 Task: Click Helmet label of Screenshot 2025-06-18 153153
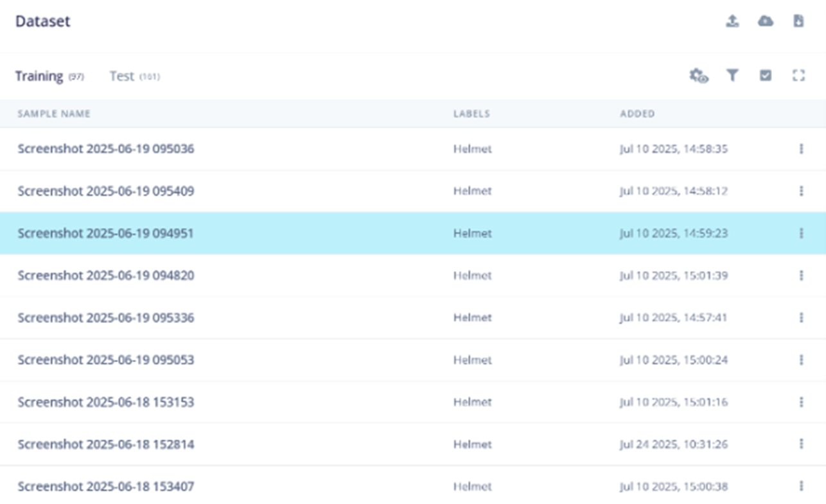tap(472, 402)
